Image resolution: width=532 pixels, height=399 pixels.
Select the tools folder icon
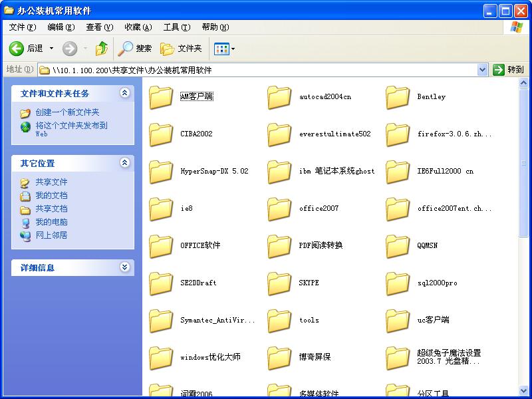pos(279,321)
